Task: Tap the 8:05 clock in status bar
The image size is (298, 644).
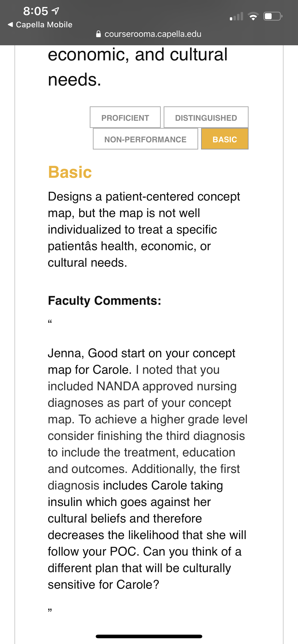Action: click(35, 11)
